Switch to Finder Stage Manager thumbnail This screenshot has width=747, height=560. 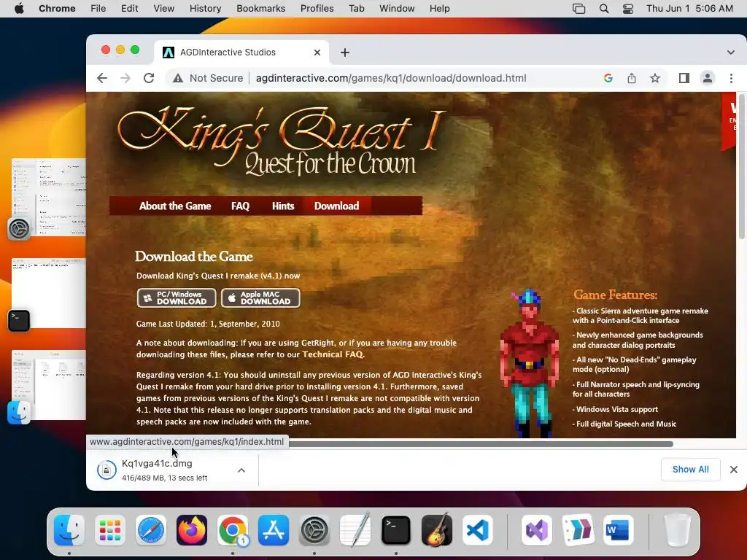[x=49, y=385]
